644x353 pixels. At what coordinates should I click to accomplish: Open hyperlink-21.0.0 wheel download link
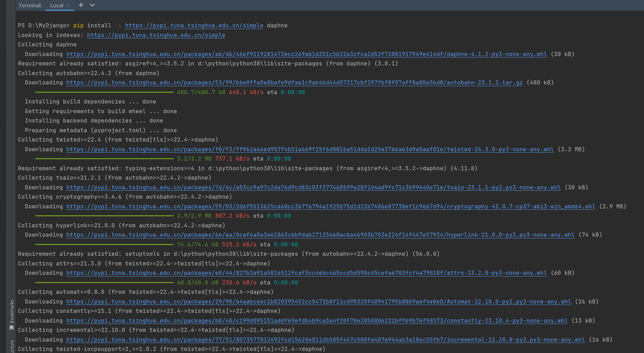[x=320, y=235]
